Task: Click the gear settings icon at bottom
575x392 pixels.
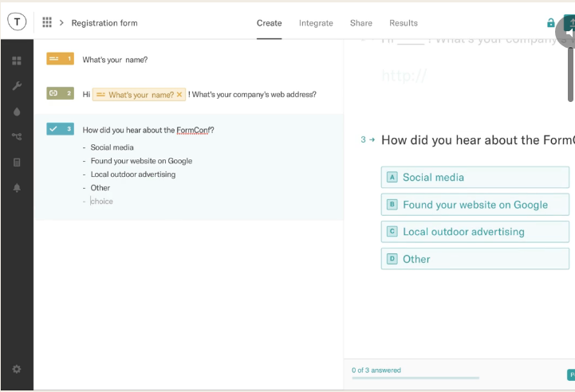Action: [17, 369]
